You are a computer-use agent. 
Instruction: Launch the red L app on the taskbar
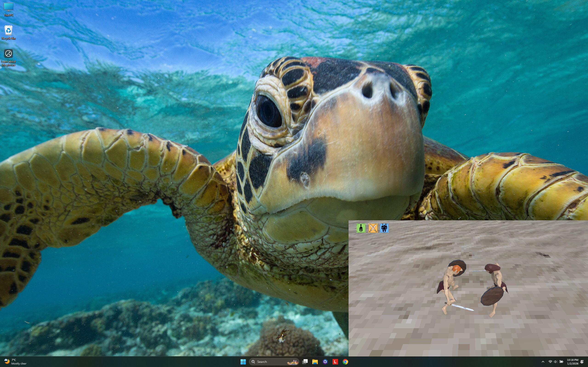point(335,362)
